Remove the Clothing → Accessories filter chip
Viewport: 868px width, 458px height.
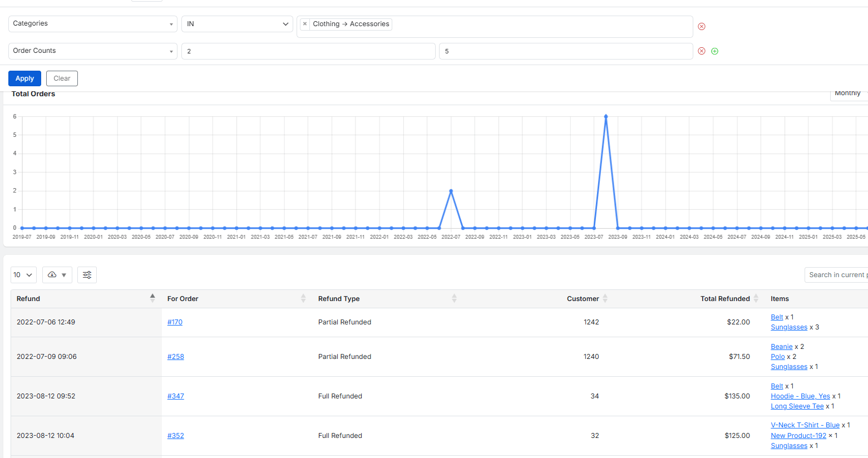[x=304, y=24]
